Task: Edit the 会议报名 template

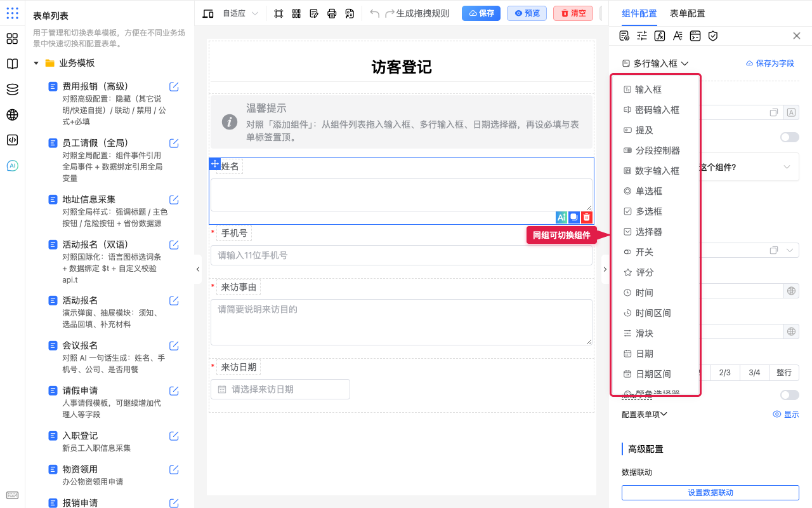Action: [174, 345]
